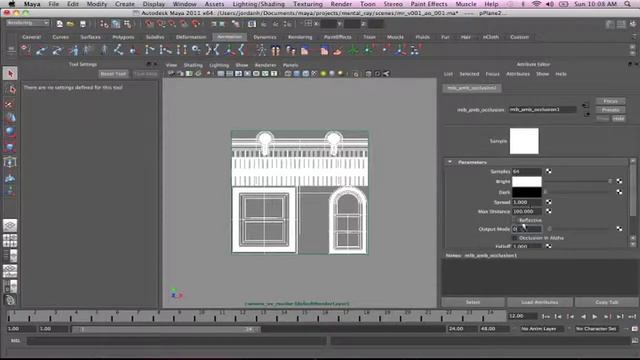Click the Hide button in Attribute Editor
Screen dimensions: 640x360
pyautogui.click(x=619, y=118)
